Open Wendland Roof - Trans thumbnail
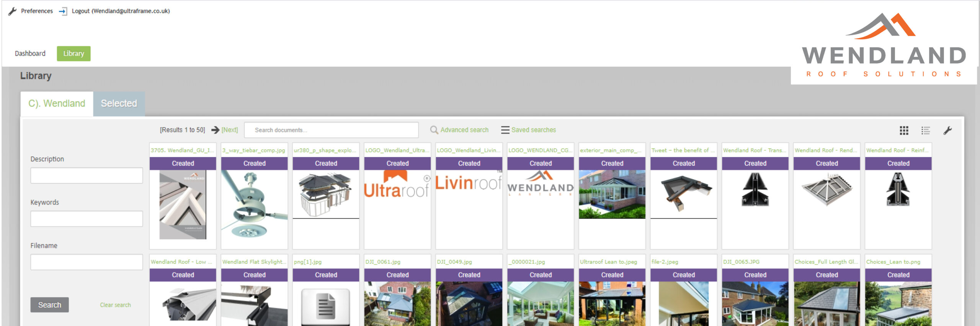This screenshot has height=326, width=980. click(755, 190)
